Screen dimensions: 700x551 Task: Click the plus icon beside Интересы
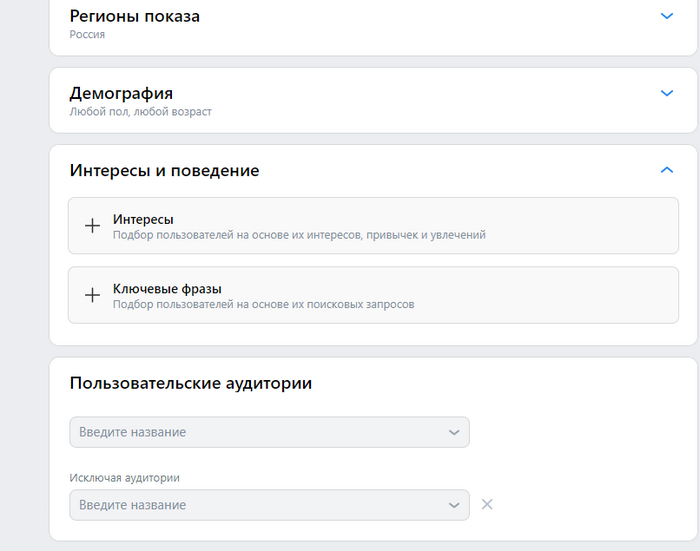(x=92, y=226)
